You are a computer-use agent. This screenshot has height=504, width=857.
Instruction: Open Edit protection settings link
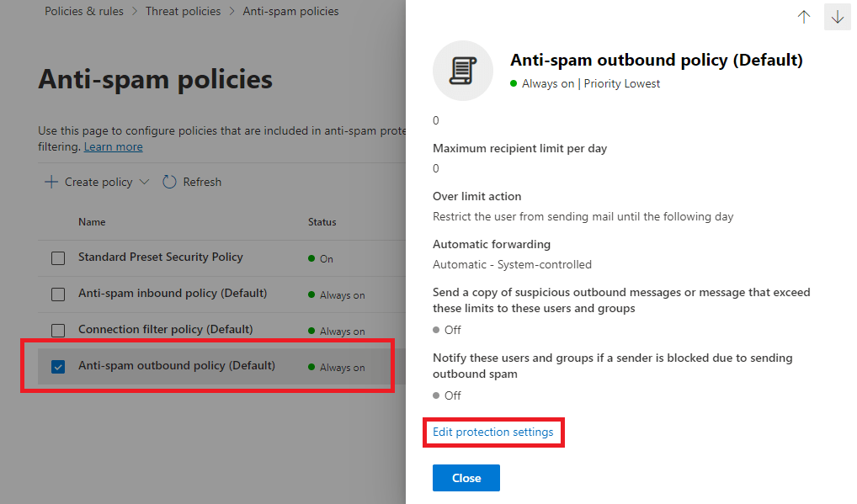click(492, 432)
